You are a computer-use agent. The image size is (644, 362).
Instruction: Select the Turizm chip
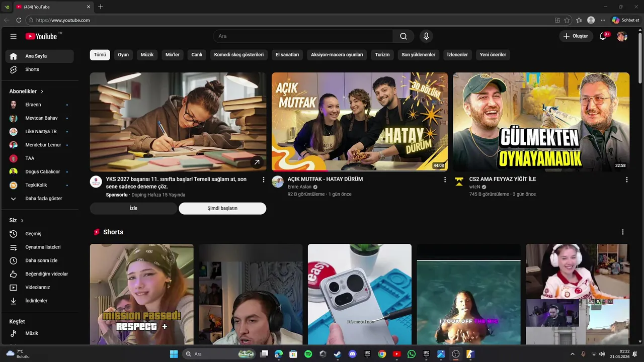pos(382,55)
